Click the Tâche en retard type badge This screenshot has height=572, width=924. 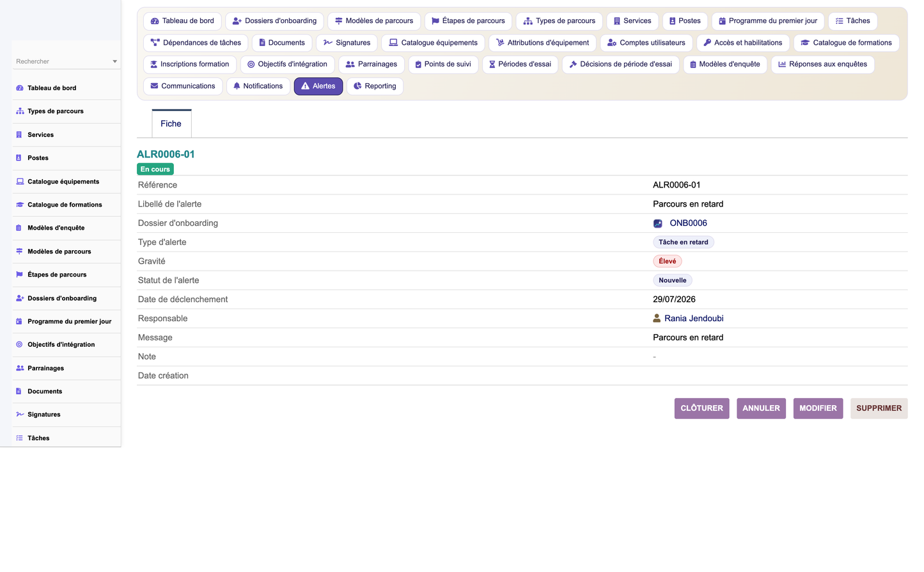tap(683, 242)
